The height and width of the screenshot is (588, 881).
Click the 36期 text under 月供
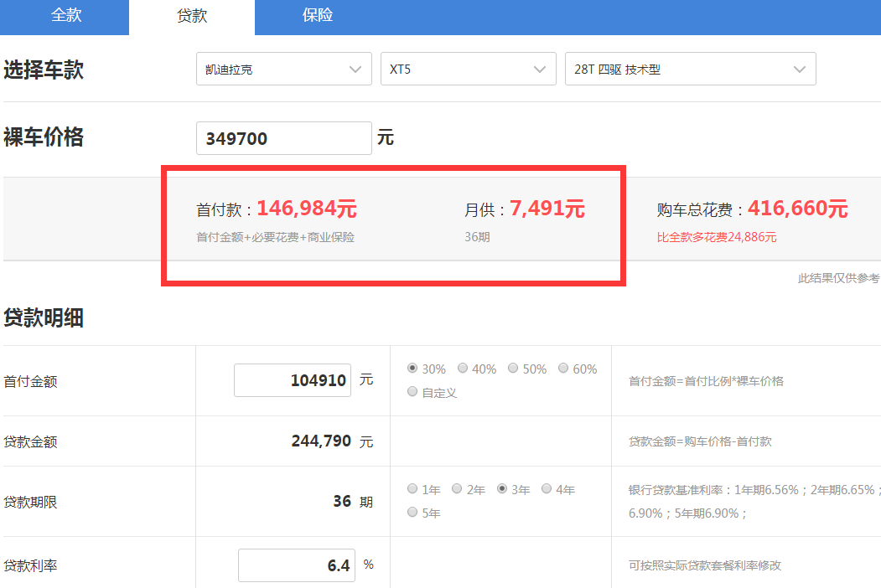(x=477, y=237)
